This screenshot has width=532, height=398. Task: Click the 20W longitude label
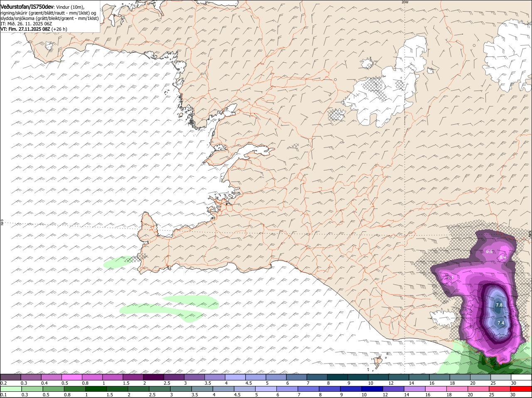tap(405, 2)
